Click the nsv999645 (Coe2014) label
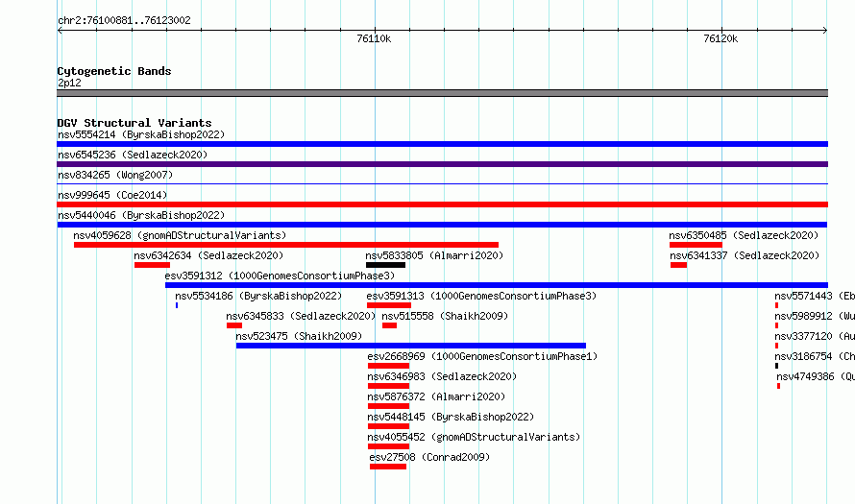The image size is (855, 504). (112, 195)
